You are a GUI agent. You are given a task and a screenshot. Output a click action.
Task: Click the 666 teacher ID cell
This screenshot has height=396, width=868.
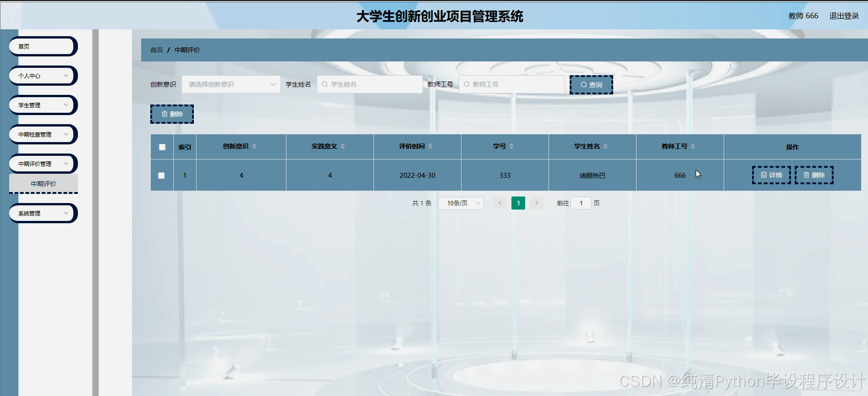point(680,176)
